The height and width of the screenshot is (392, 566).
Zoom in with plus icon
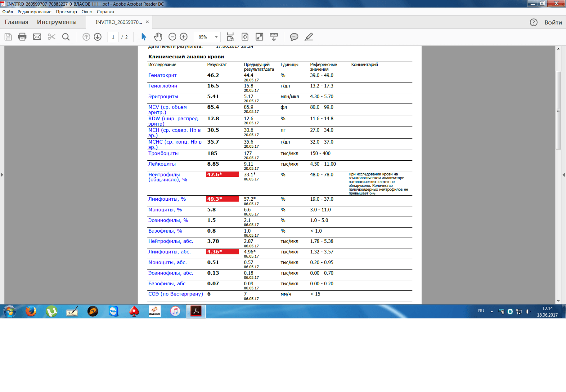click(x=184, y=37)
